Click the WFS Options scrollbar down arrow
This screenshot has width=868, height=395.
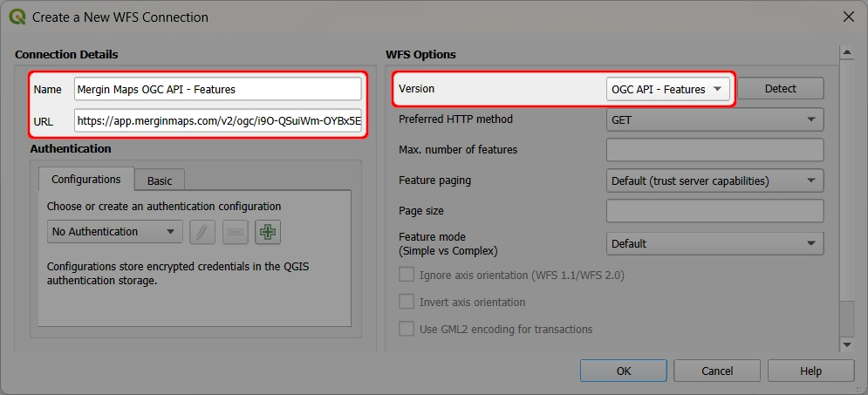tap(846, 344)
